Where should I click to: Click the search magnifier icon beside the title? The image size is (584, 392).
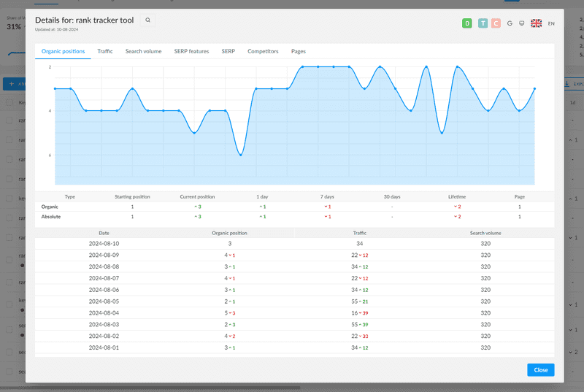click(148, 20)
